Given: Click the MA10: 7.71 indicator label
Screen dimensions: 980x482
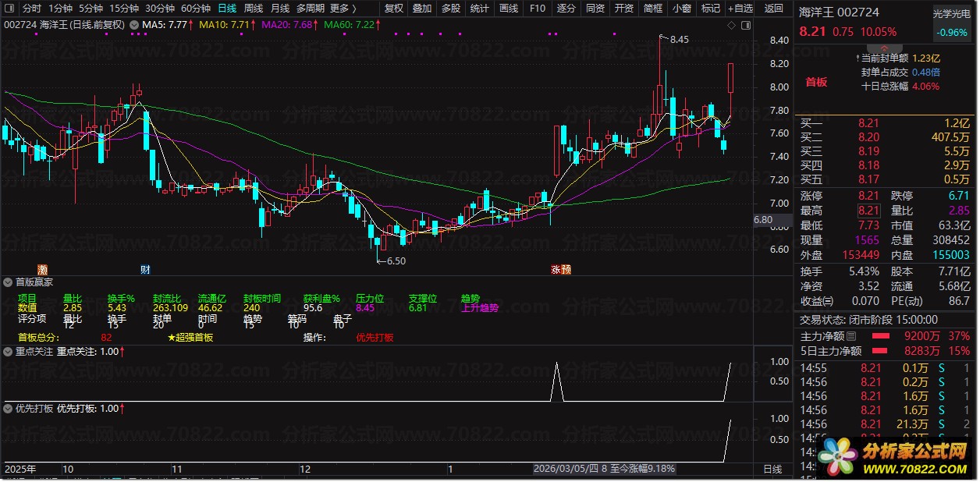Looking at the screenshot, I should (226, 25).
